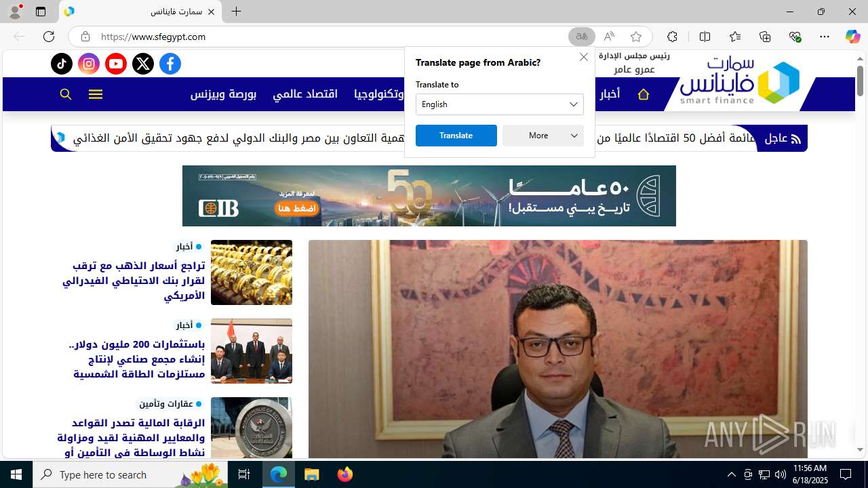Refresh the page
This screenshot has width=868, height=488.
(x=49, y=37)
